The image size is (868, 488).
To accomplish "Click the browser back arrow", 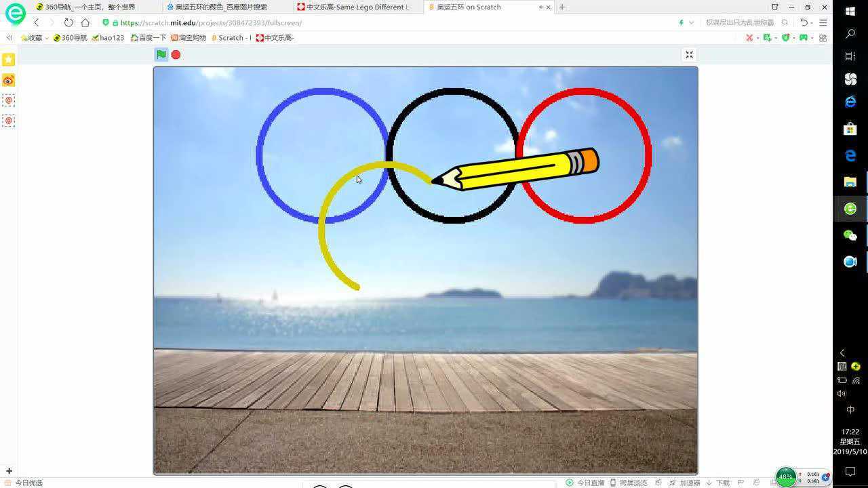I will [36, 22].
